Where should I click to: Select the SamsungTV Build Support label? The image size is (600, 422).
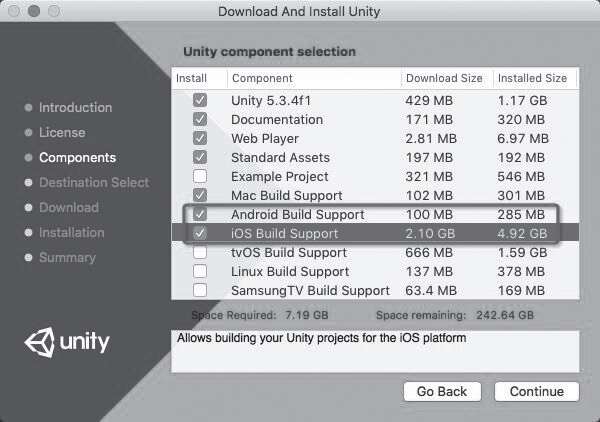tap(310, 291)
